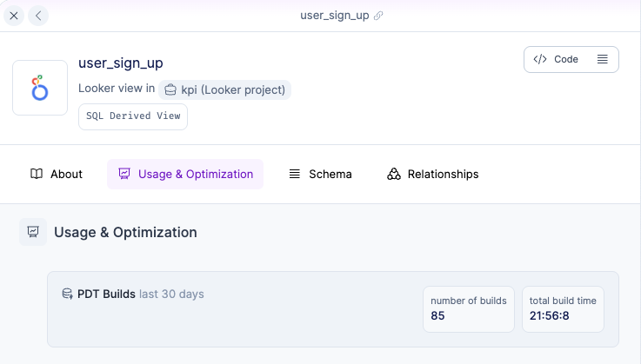This screenshot has height=364, width=641.
Task: Click the user_sign_up title in top bar
Action: [x=333, y=16]
